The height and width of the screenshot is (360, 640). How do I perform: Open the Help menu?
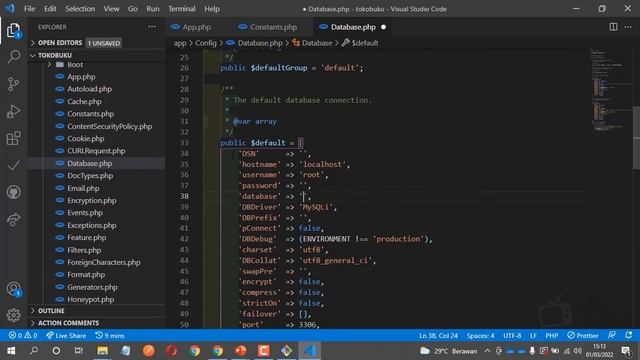pos(212,9)
